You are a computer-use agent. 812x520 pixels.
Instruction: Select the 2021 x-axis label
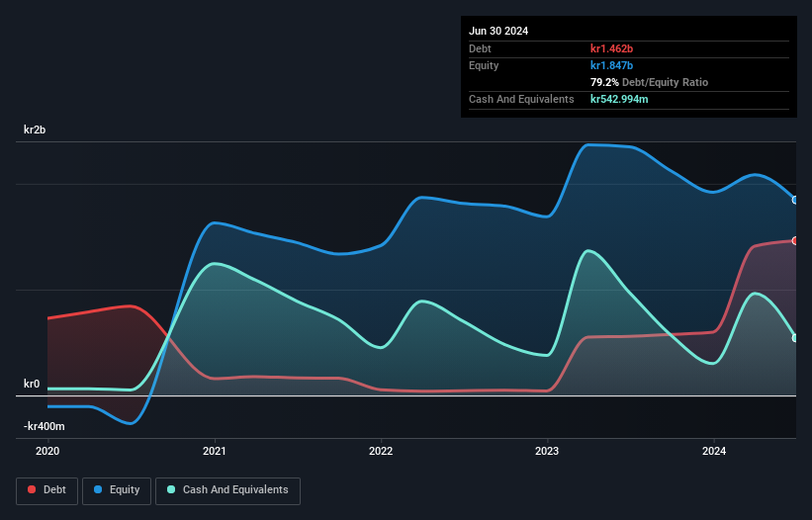tap(215, 451)
